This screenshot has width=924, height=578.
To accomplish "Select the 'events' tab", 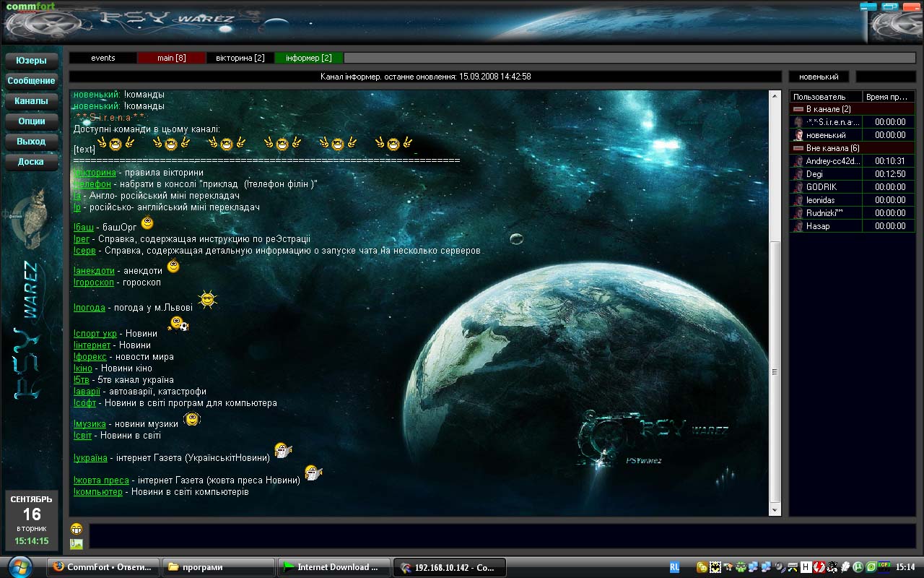I will pos(103,58).
